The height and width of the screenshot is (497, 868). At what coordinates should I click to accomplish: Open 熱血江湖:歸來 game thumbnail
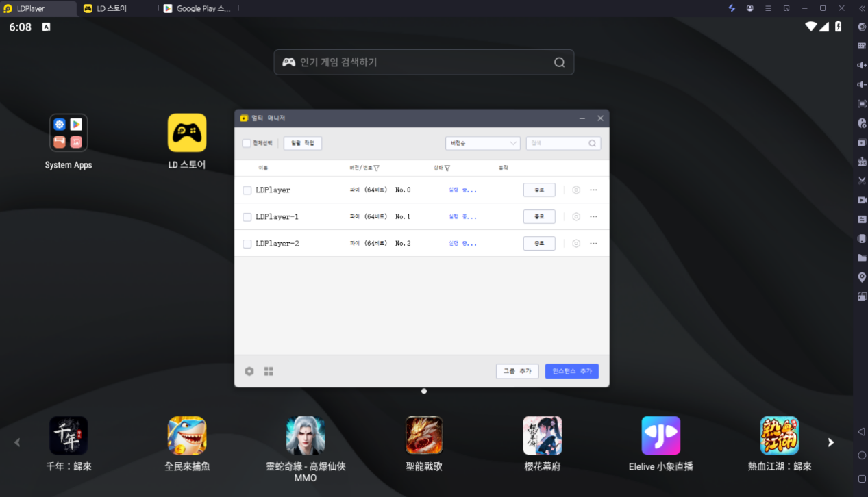tap(780, 435)
